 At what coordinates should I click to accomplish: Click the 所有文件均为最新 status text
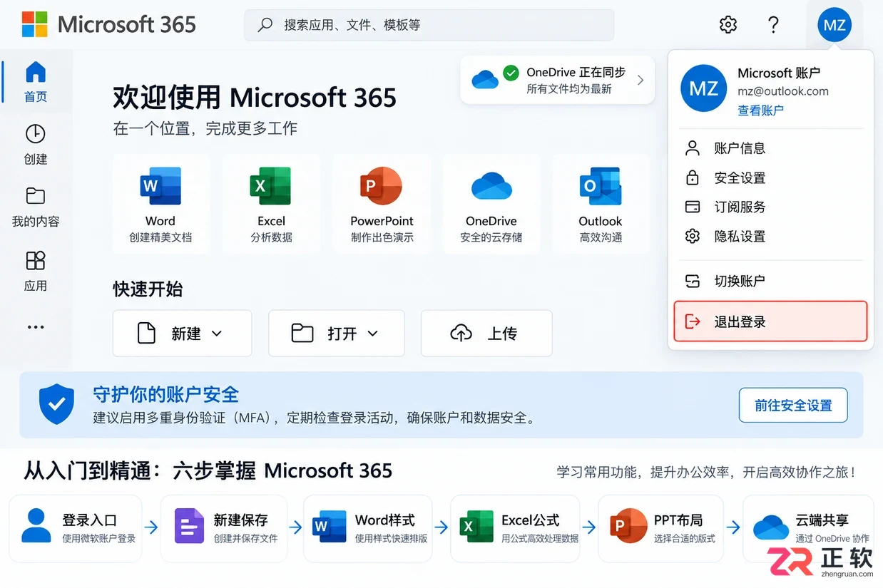[569, 89]
